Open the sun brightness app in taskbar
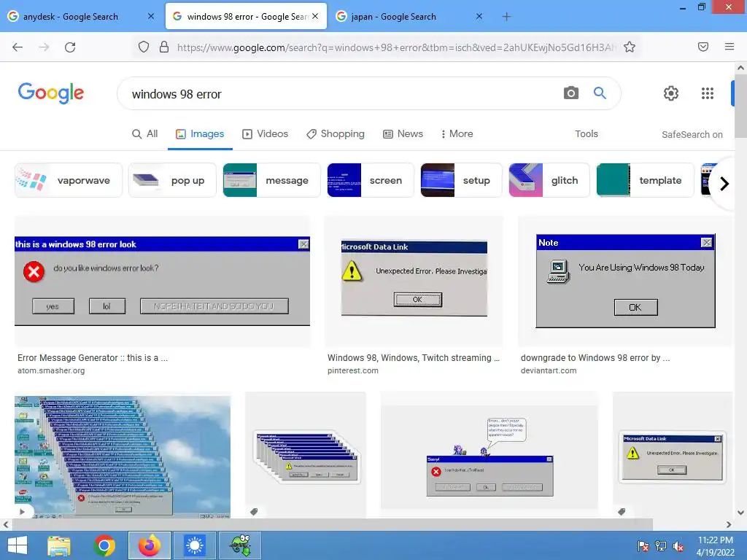747x560 pixels. pyautogui.click(x=195, y=545)
